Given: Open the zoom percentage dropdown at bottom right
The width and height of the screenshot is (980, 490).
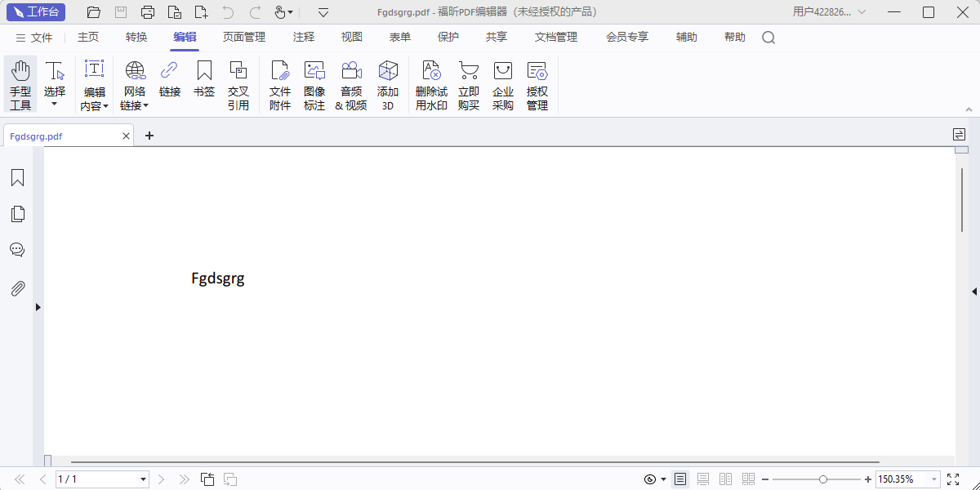Looking at the screenshot, I should 935,479.
